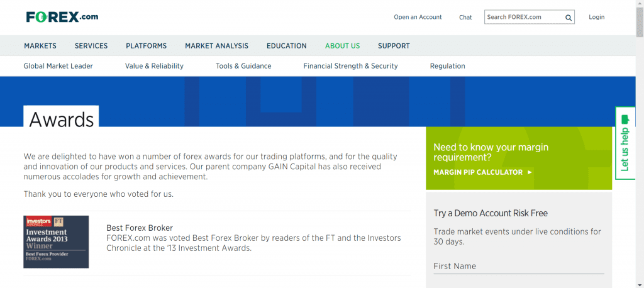The height and width of the screenshot is (288, 644).
Task: Click 'Need to know your margin requirement?' banner
Action: [x=519, y=158]
